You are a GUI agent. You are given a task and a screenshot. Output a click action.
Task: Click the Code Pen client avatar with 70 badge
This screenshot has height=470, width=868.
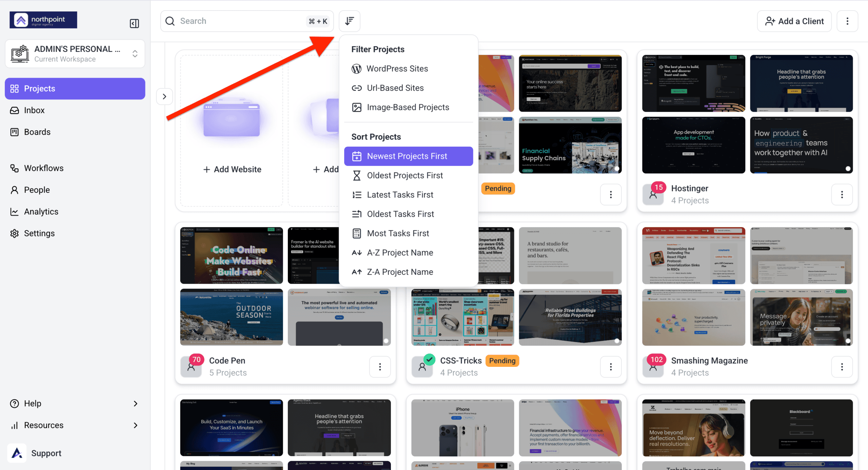(x=192, y=366)
